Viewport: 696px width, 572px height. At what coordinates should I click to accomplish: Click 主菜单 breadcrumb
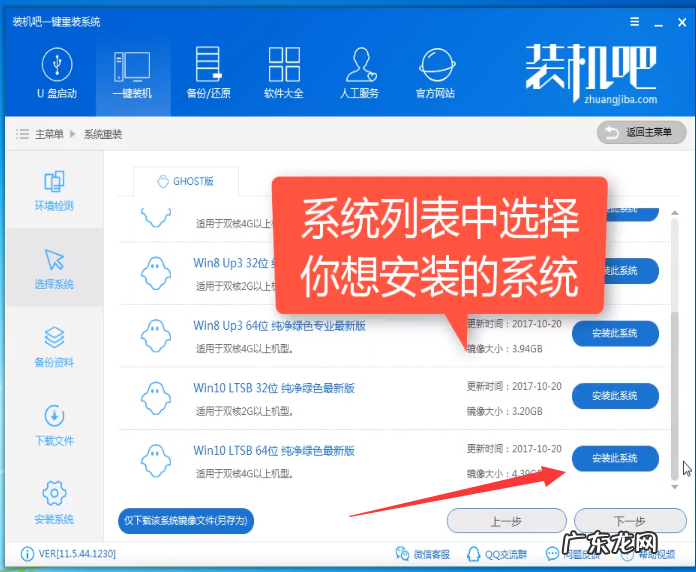(x=49, y=134)
